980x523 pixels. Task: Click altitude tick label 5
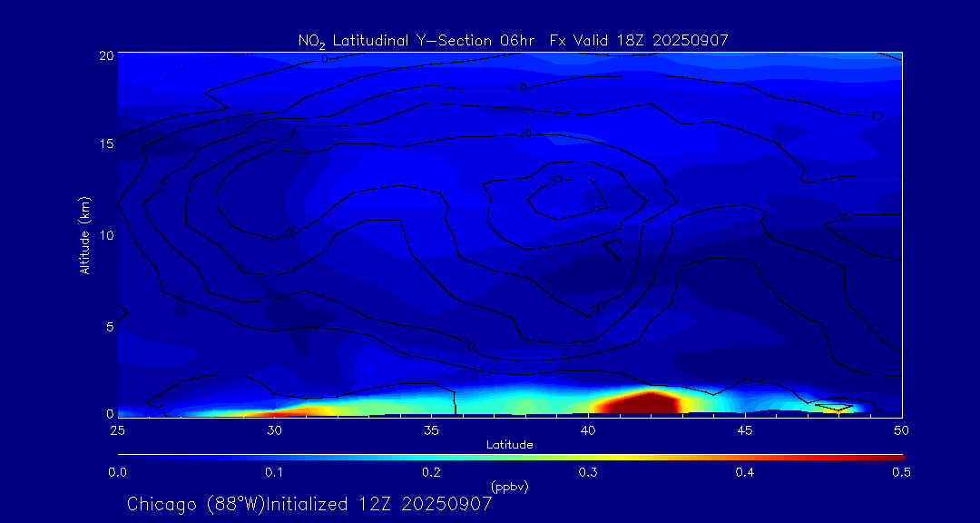[108, 326]
